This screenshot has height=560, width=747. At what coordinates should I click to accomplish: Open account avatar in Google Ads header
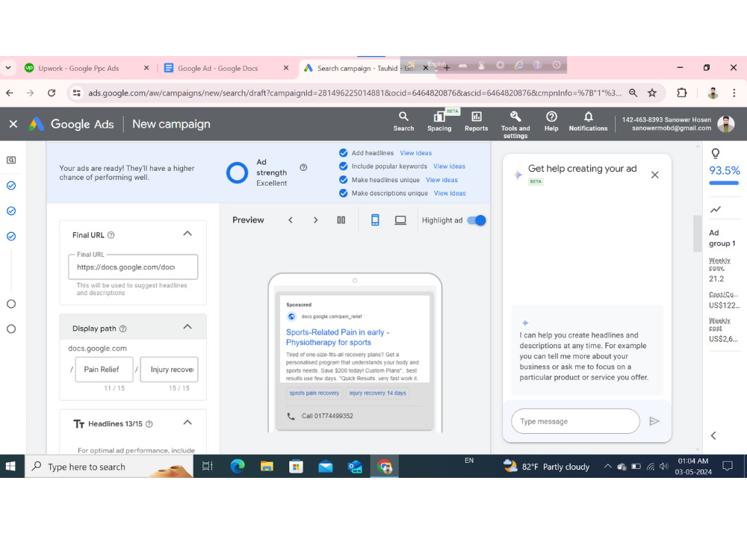tap(725, 124)
